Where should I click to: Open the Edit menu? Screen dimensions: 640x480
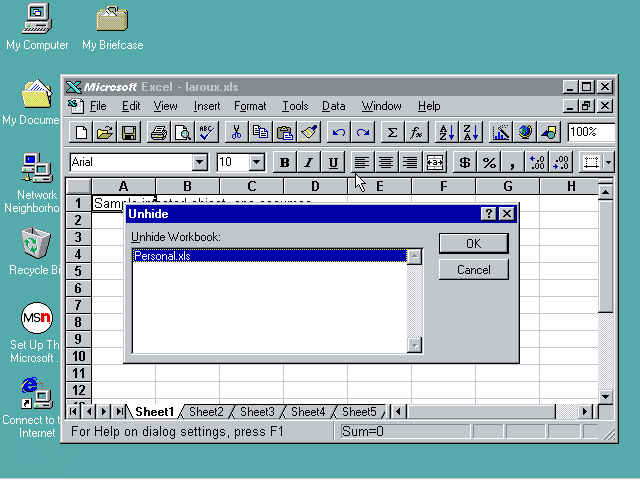(x=131, y=106)
